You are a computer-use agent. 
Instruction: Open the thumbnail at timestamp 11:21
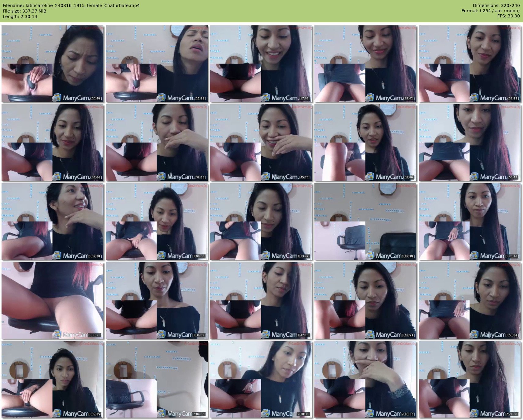tap(157, 64)
